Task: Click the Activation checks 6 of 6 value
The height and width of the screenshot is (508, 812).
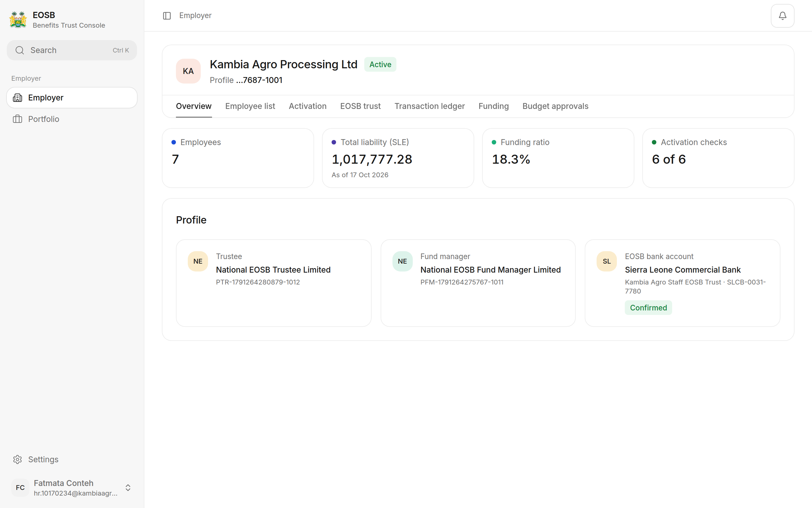Action: 669,159
